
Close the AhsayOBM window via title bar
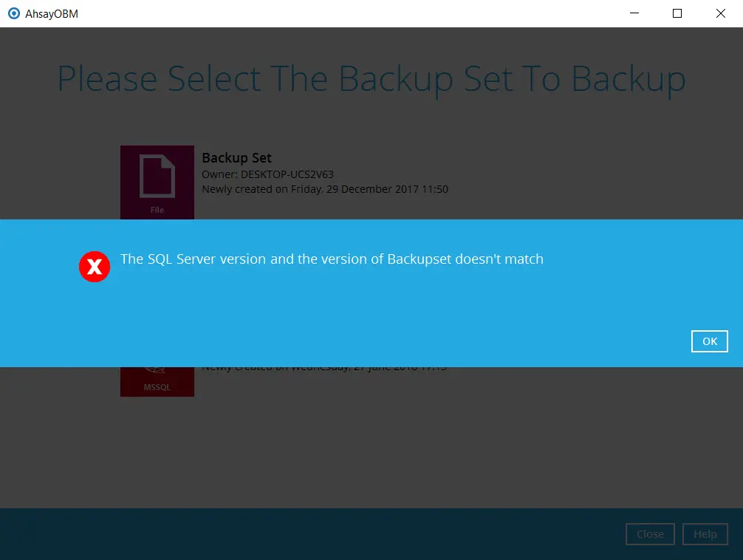click(x=720, y=13)
